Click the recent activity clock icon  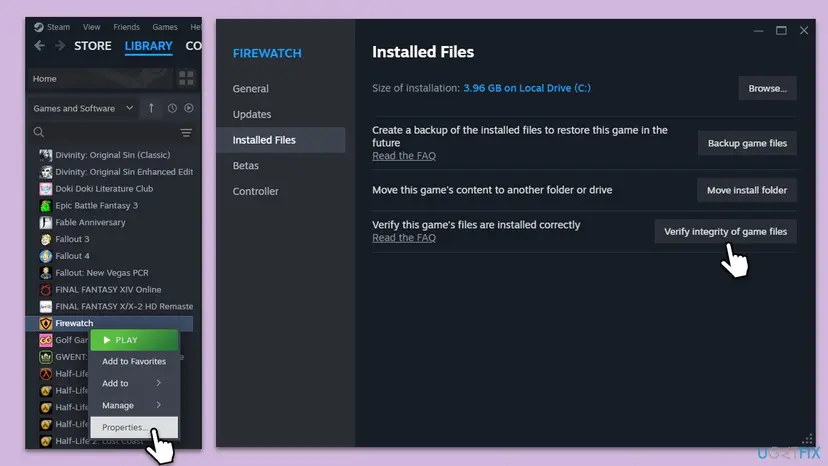pos(172,108)
